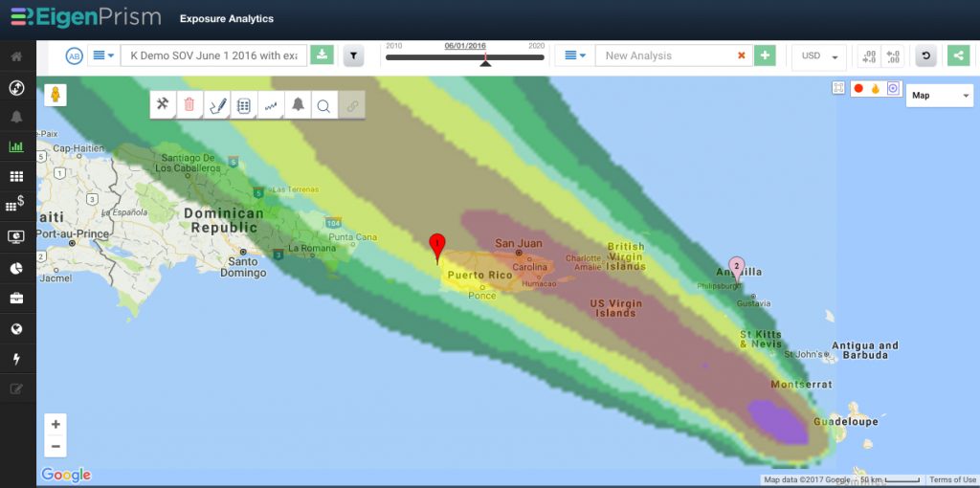Select the squiggly line chart tool
980x488 pixels.
[x=271, y=105]
